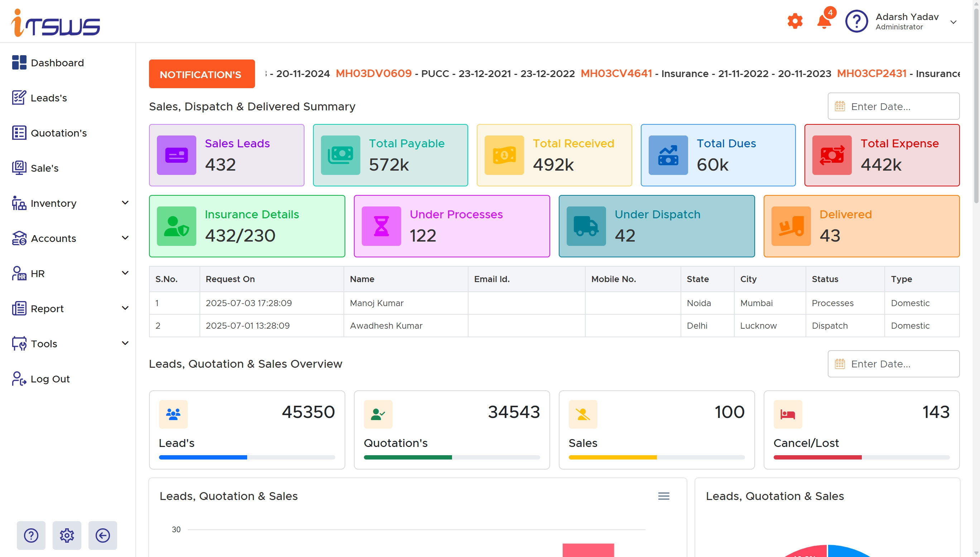Expand the Inventory section
Image resolution: width=980 pixels, height=557 pixels.
coord(125,203)
